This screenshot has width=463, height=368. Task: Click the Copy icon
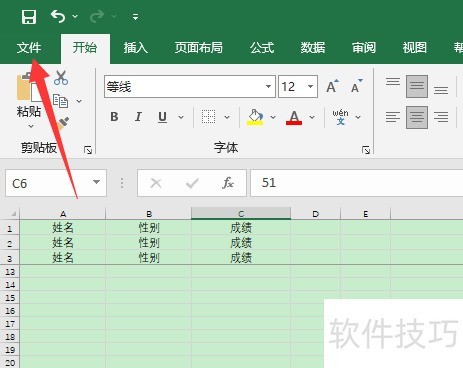tap(61, 101)
